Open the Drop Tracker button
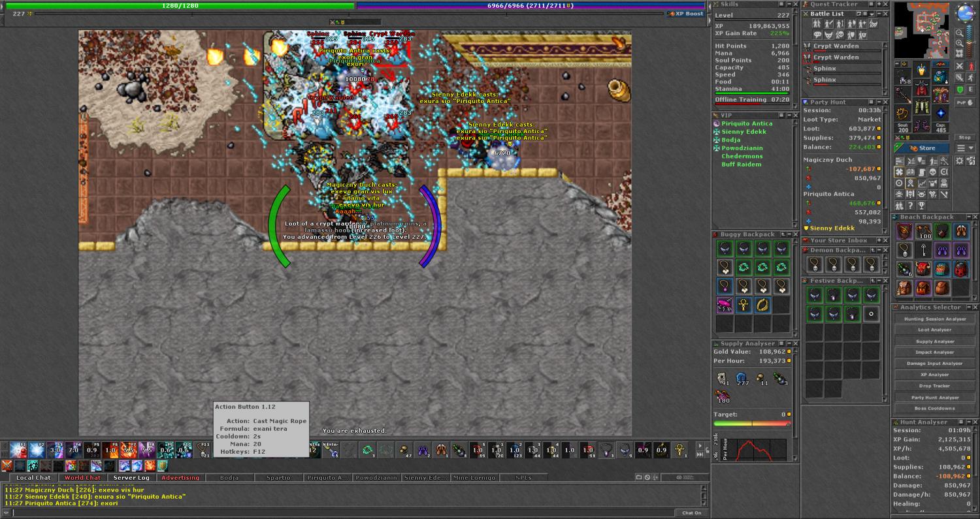This screenshot has height=519, width=980. pos(934,386)
